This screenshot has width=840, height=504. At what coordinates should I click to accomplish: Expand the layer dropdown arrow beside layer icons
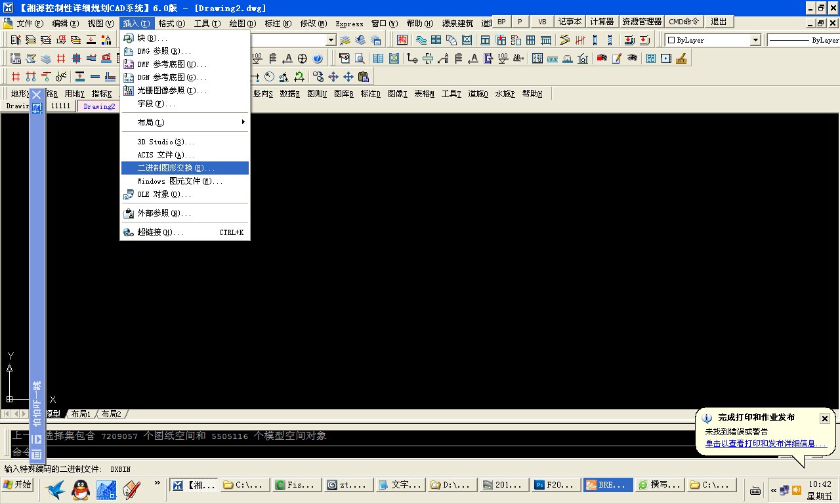coord(331,40)
